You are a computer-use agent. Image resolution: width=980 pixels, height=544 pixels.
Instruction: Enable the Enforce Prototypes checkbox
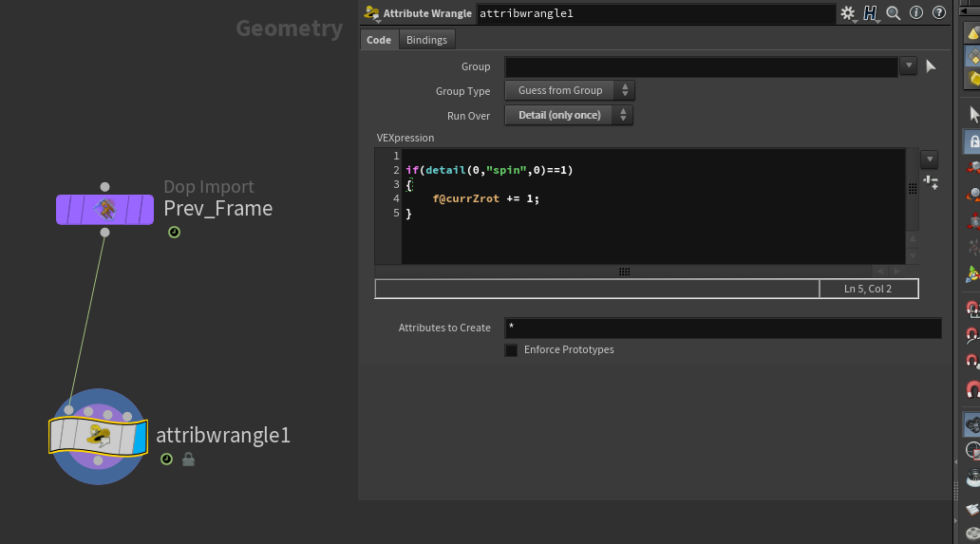[x=511, y=350]
